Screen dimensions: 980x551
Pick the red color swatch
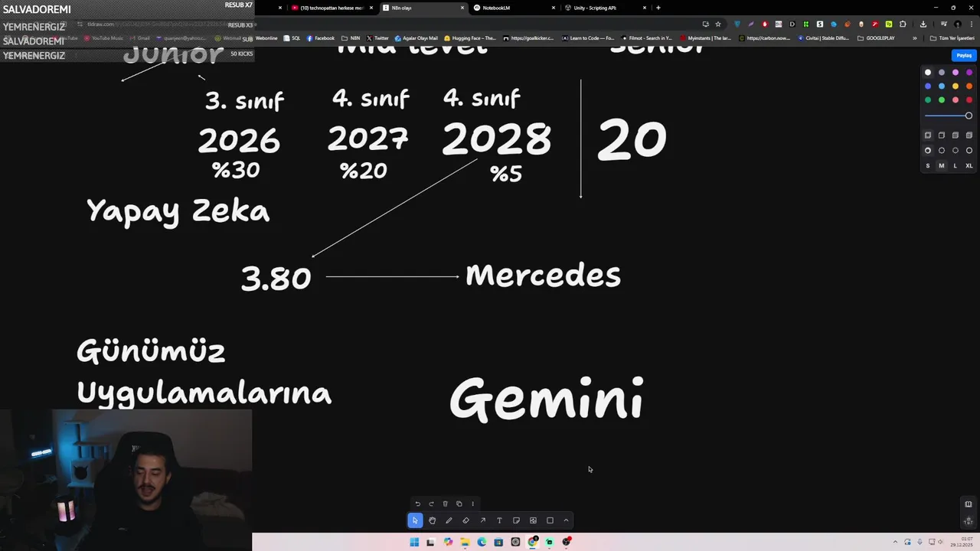[969, 100]
